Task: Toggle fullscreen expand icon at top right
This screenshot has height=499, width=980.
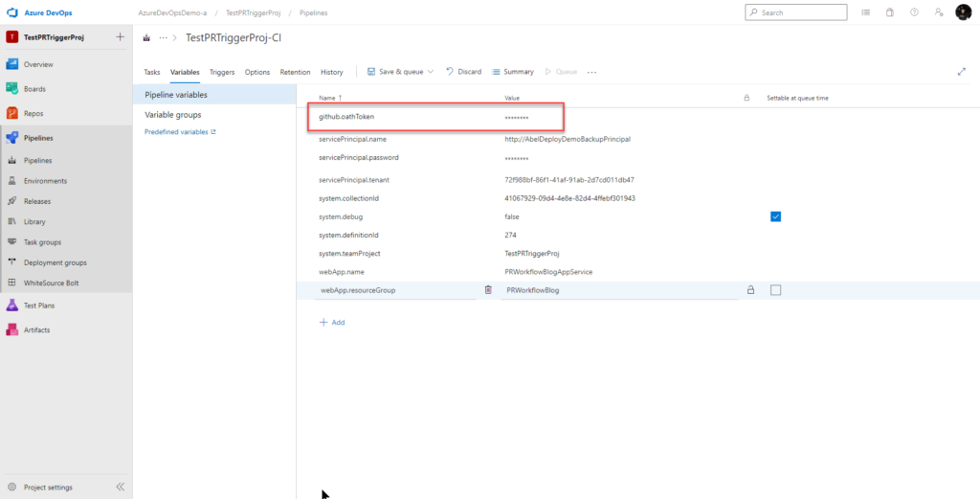Action: [x=962, y=72]
